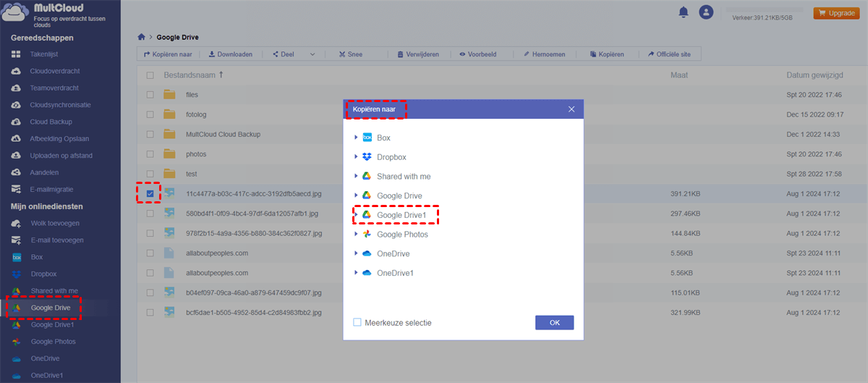Go to home breadcrumb icon
Screen dimensions: 868x383
[x=142, y=37]
